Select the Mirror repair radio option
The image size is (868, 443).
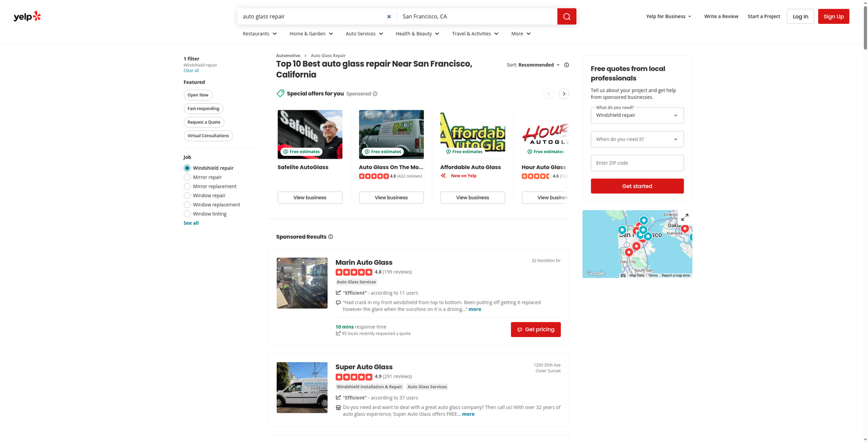click(x=187, y=178)
